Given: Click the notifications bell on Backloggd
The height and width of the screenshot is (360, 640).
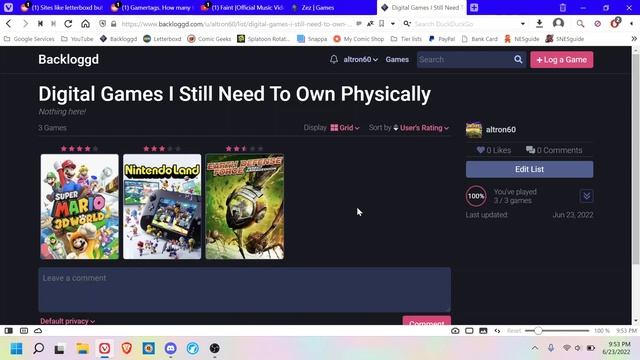Looking at the screenshot, I should pos(334,60).
